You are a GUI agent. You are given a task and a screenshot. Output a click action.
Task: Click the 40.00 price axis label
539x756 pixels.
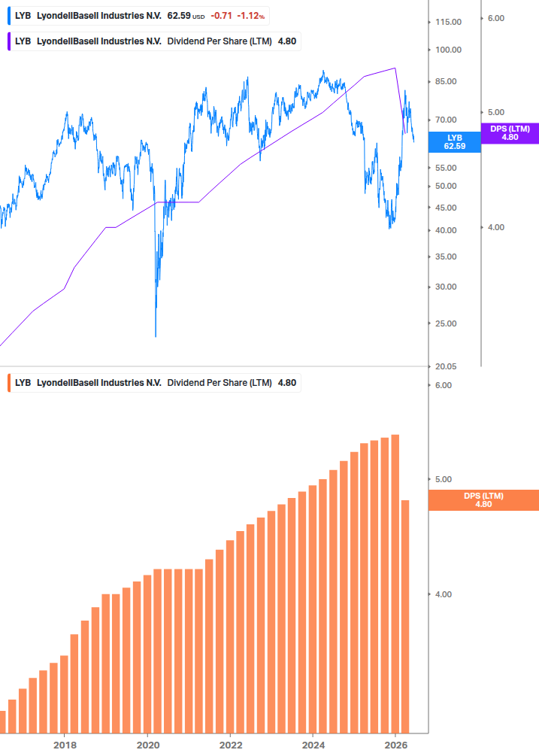446,230
